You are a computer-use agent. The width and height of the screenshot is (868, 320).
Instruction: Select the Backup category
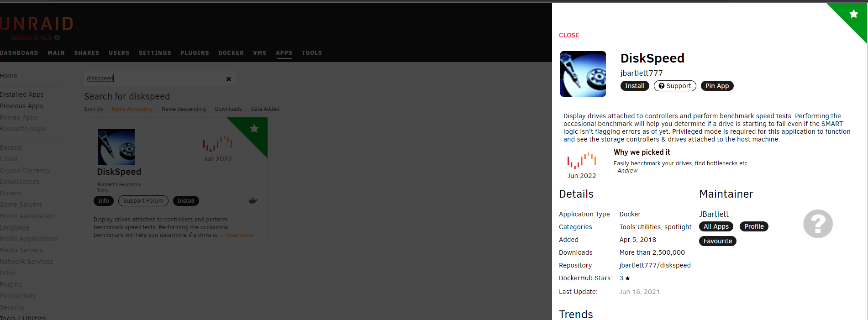11,147
